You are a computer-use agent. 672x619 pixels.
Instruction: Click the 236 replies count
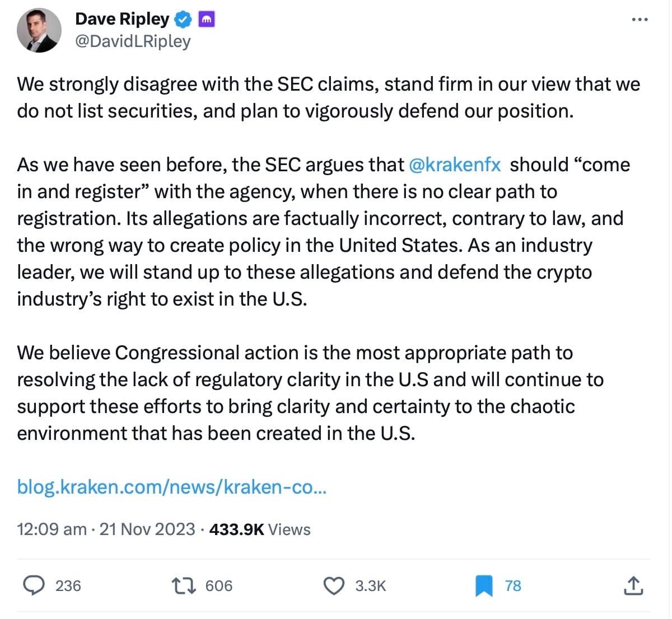(x=68, y=585)
